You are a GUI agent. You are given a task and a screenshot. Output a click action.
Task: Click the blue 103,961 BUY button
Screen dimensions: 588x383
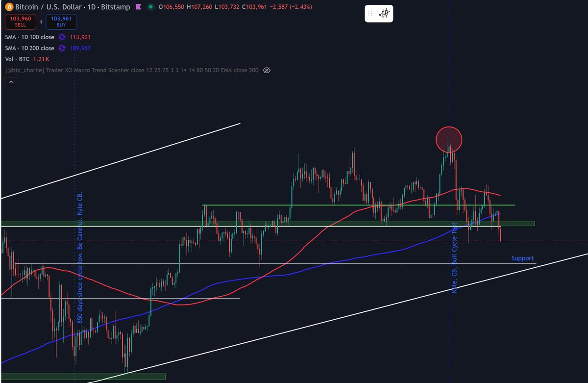(x=62, y=22)
